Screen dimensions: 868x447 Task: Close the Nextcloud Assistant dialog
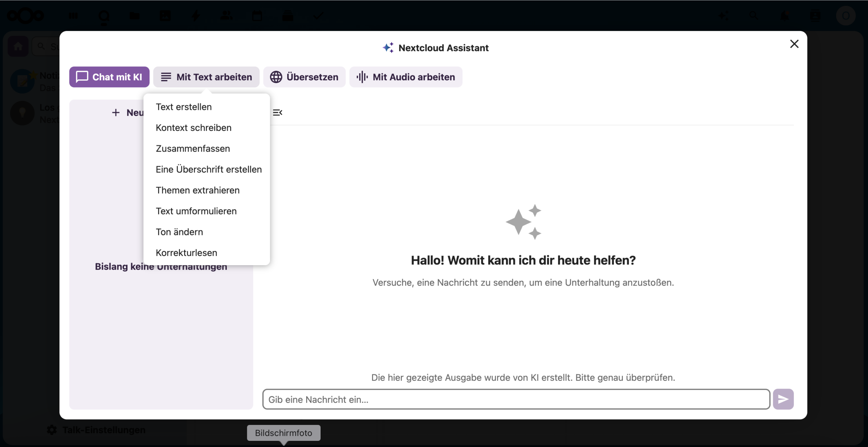point(794,44)
